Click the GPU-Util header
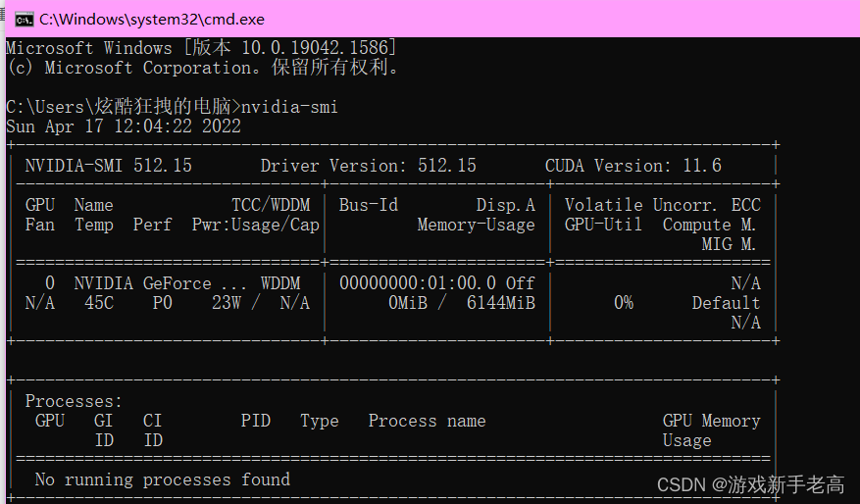This screenshot has width=860, height=504. pos(603,225)
